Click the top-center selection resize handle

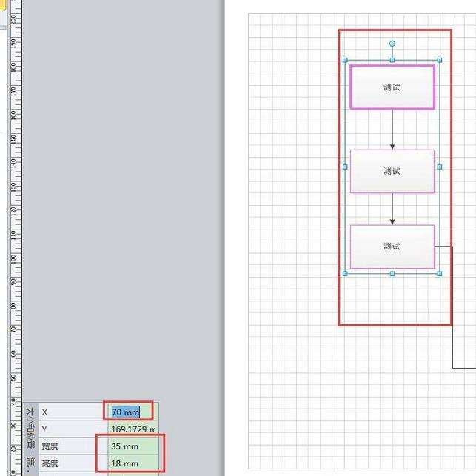pyautogui.click(x=392, y=60)
